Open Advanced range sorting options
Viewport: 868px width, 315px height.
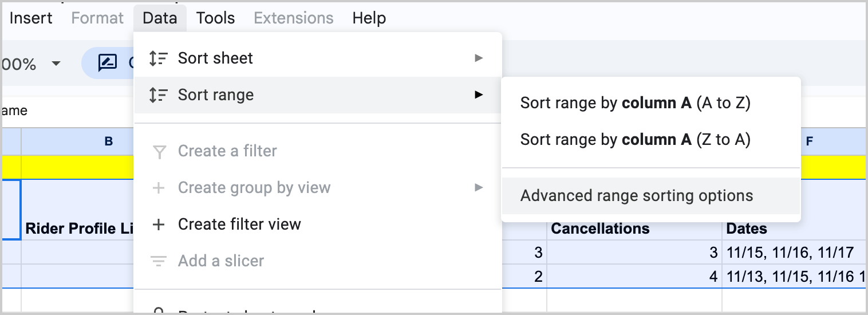click(636, 196)
